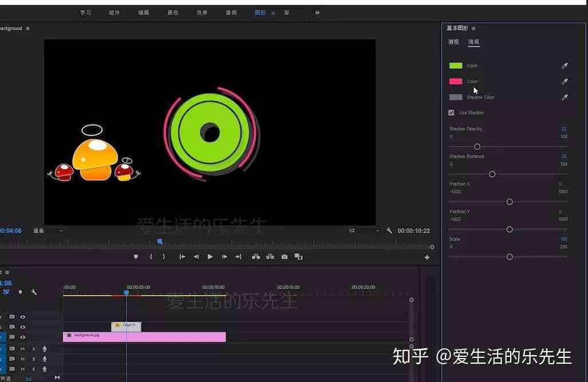Image resolution: width=588 pixels, height=382 pixels.
Task: Select the small graphic clip above background.jpg
Action: [127, 327]
